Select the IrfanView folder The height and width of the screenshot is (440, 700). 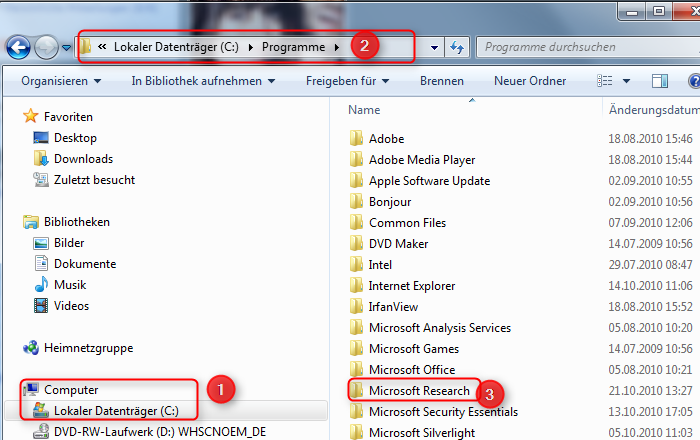[x=393, y=307]
